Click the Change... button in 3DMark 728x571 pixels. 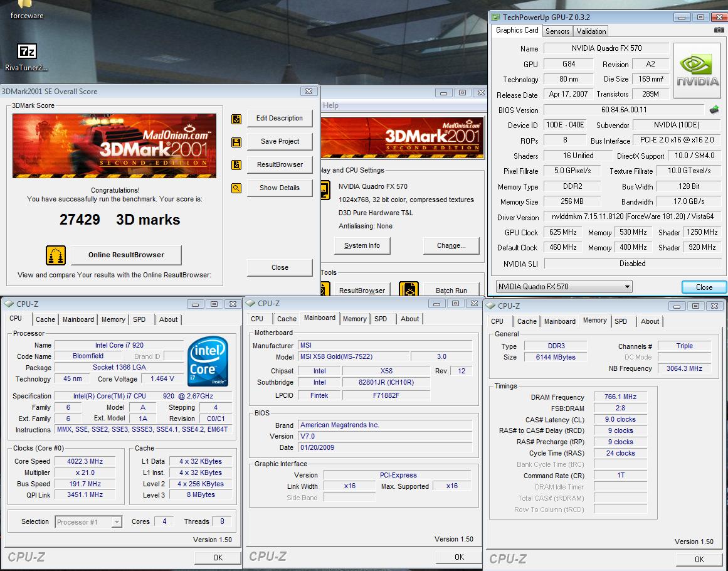(451, 245)
